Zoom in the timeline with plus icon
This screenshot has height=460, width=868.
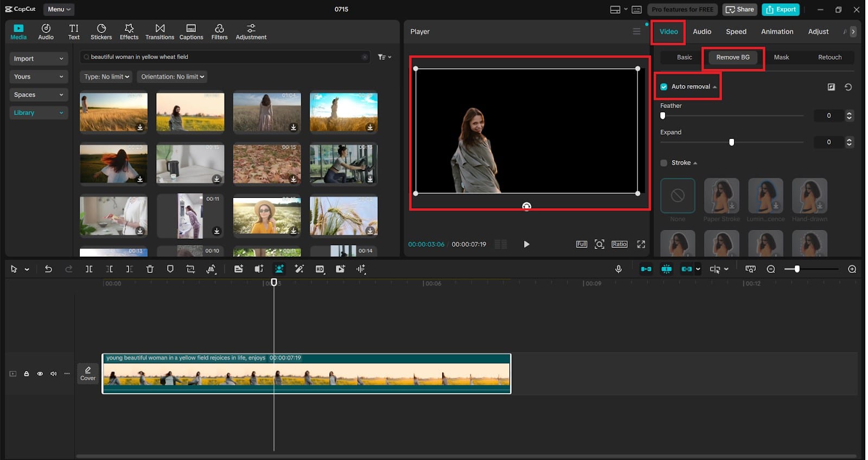(852, 269)
